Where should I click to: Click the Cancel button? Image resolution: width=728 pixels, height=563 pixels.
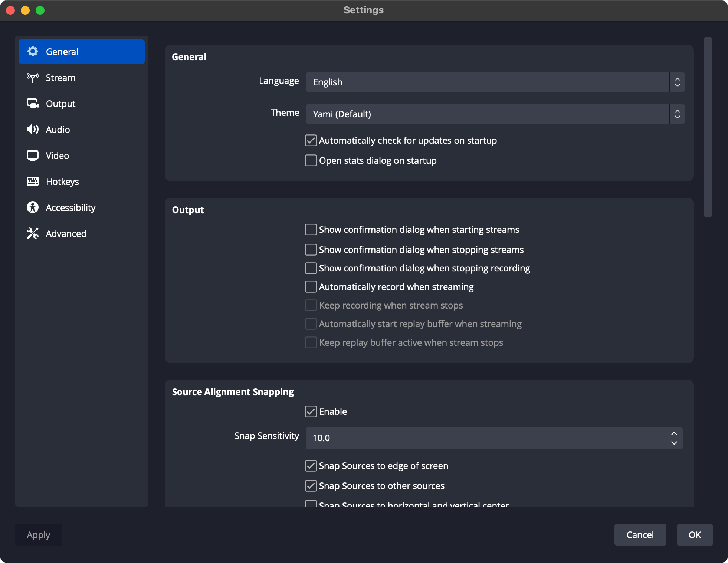(640, 535)
